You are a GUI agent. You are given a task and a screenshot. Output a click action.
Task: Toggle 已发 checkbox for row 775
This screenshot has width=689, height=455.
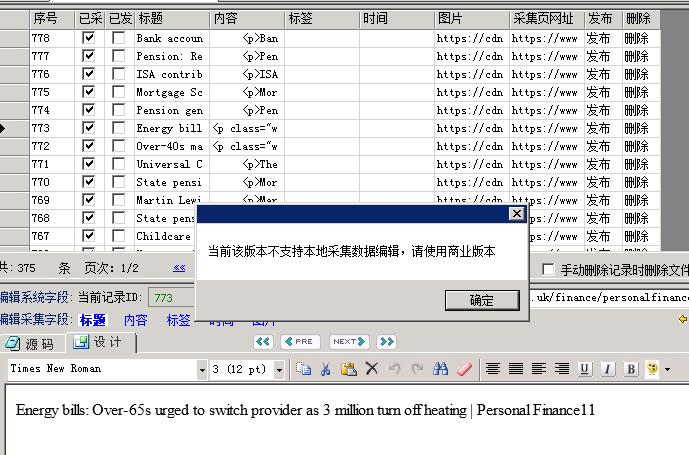tap(119, 92)
